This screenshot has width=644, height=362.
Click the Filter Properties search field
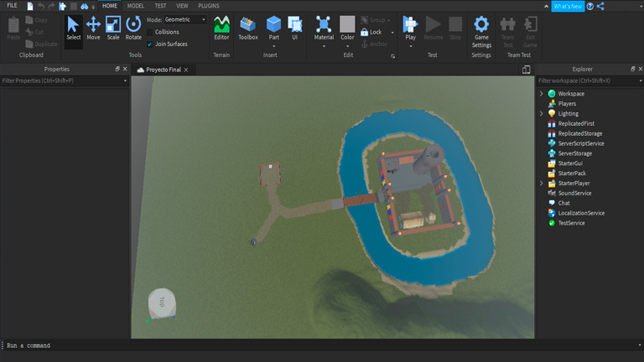(60, 80)
